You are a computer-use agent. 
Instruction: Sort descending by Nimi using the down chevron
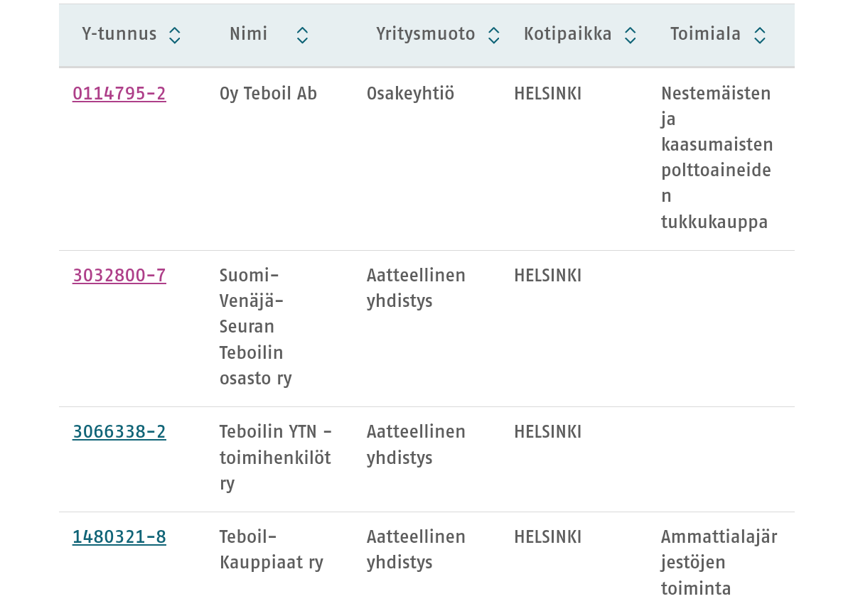tap(302, 40)
